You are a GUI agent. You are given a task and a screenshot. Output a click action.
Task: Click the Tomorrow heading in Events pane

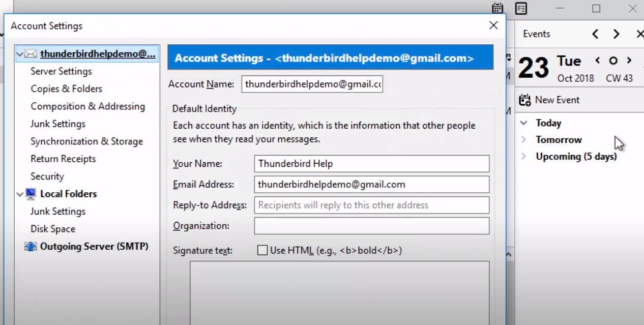[559, 139]
